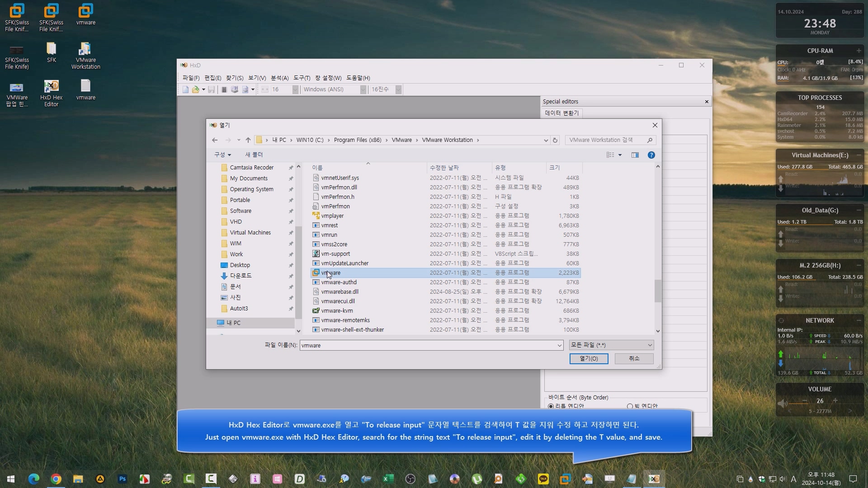Open the 도구(T) tools menu
Image resolution: width=868 pixels, height=488 pixels.
click(x=302, y=78)
